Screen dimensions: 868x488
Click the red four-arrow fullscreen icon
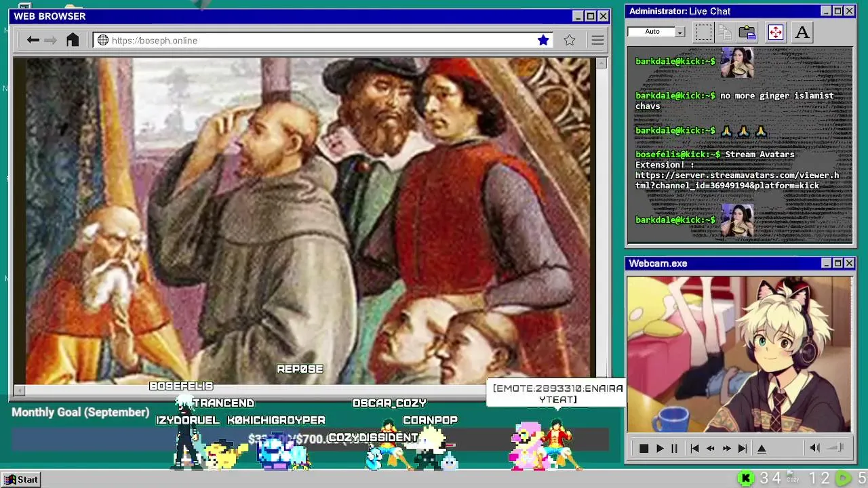(x=776, y=32)
